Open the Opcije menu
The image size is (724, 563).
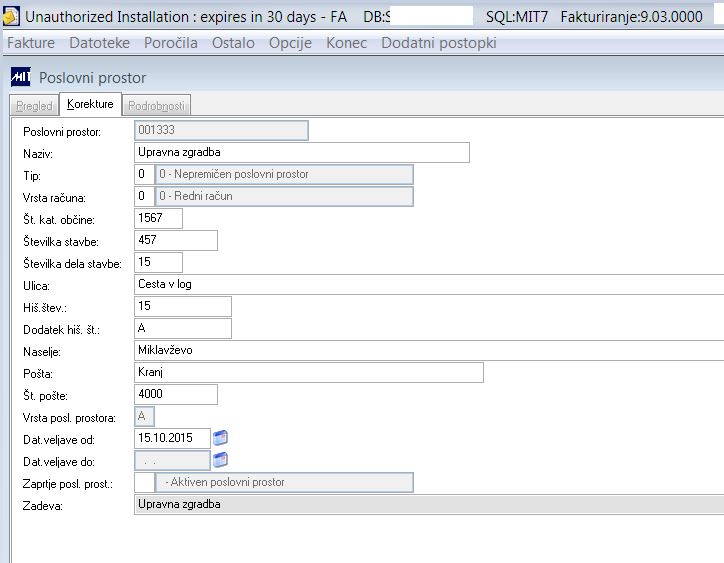point(290,43)
